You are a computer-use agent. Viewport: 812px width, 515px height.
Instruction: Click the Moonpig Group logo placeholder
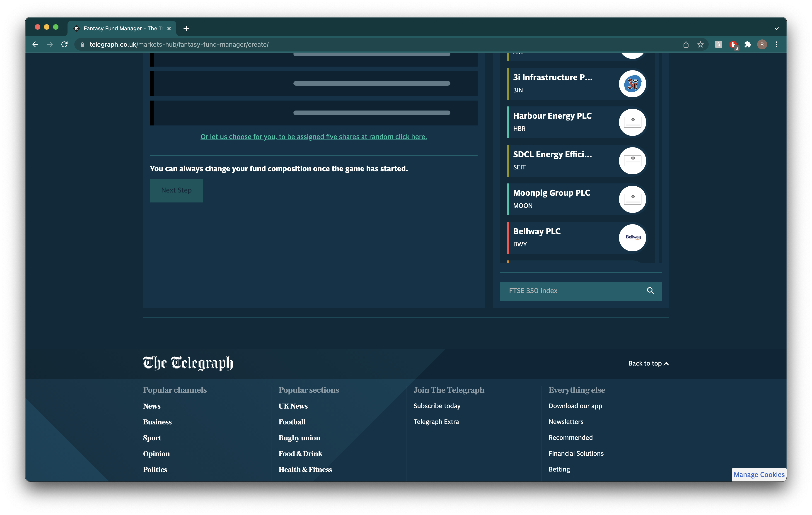632,199
